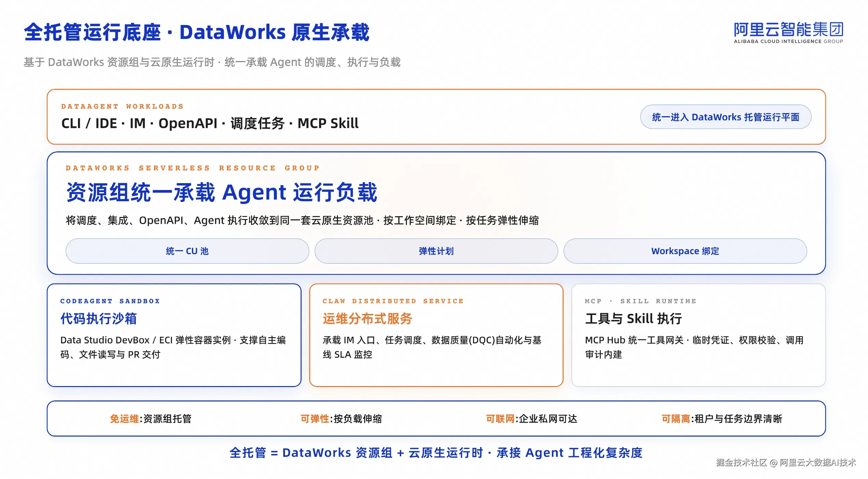Viewport: 868px width, 479px height.
Task: Click the DATAWORKS SERVERLESS RESOURCE GROUP label
Action: (193, 168)
